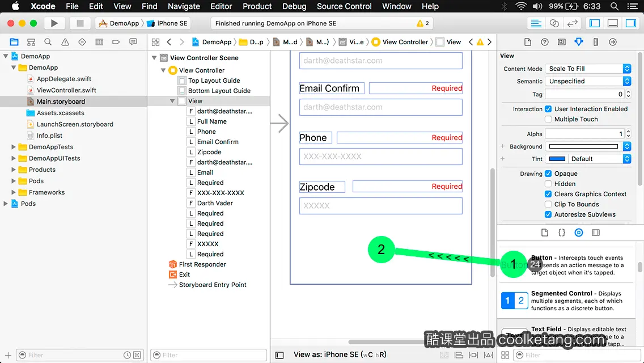Enable the Hidden checkbox
644x363 pixels.
click(548, 184)
